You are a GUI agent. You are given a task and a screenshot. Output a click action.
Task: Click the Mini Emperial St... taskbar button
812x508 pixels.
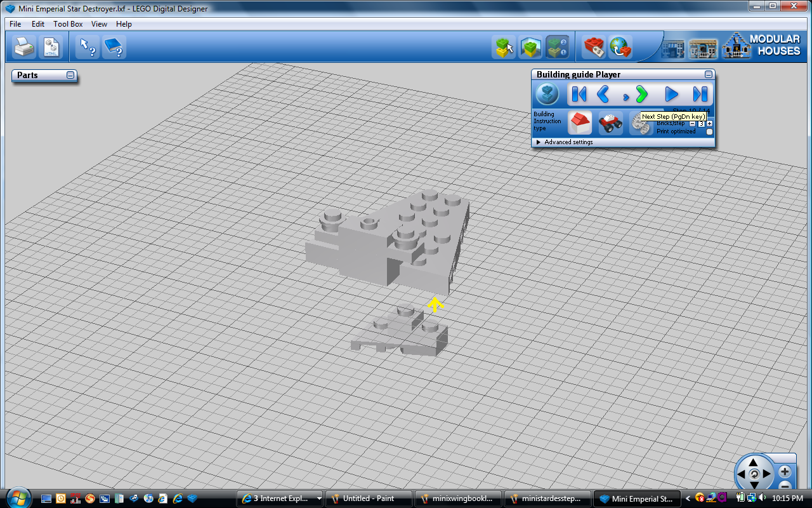coord(636,498)
